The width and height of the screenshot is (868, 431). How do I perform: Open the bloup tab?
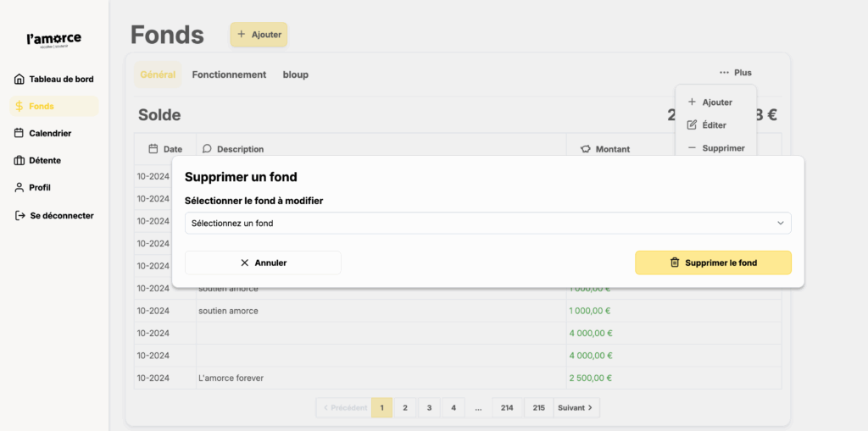[x=295, y=75]
